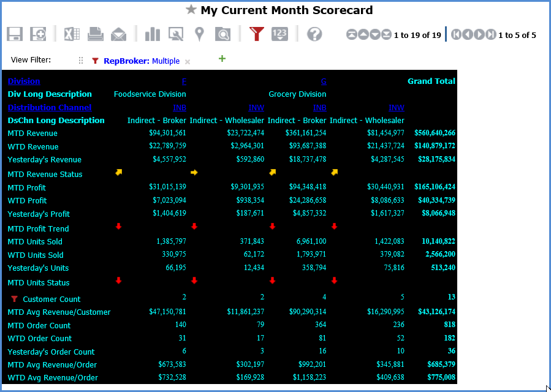Viewport: 551px width, 392px height.
Task: Click the Division header link
Action: coord(24,81)
